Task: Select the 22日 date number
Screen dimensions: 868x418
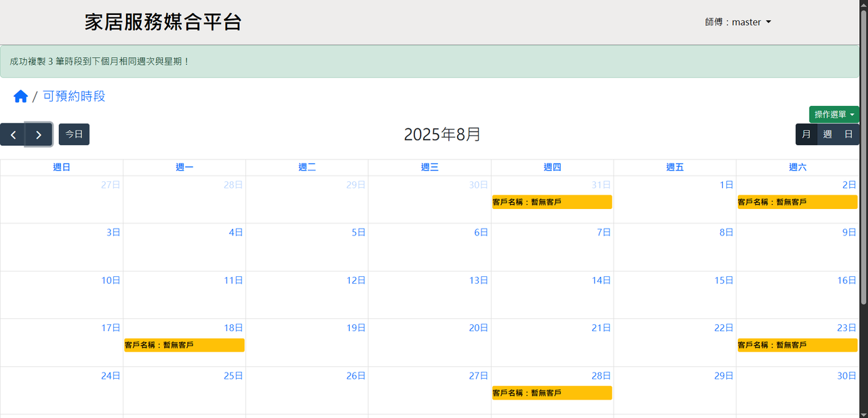Action: [724, 328]
